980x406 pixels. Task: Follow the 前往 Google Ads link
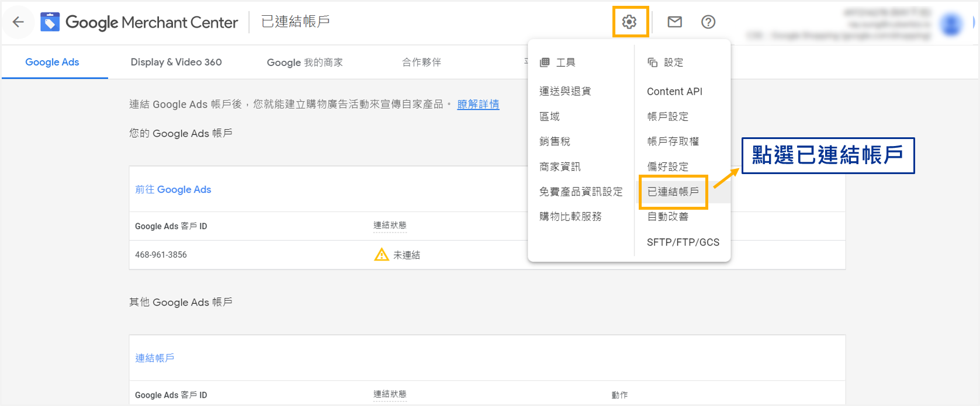coord(173,189)
